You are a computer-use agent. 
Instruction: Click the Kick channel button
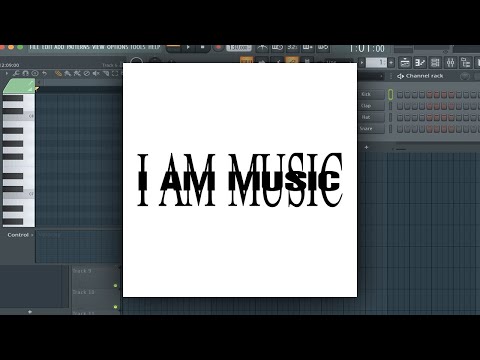point(372,94)
